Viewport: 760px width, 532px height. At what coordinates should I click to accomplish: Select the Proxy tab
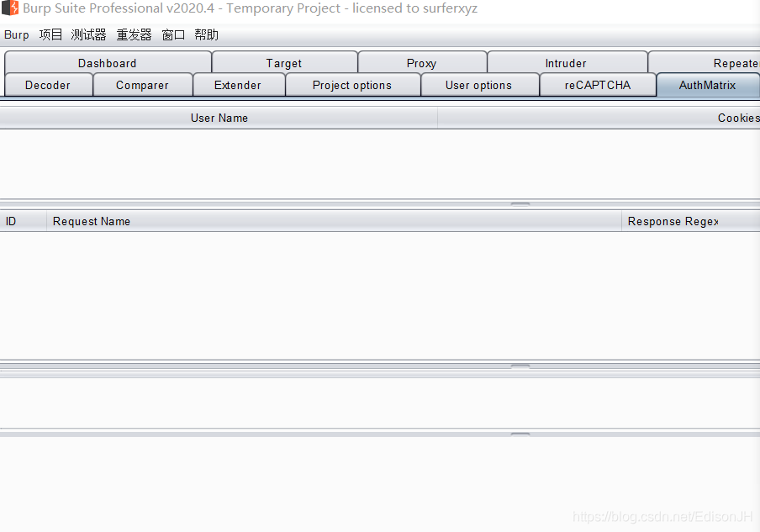click(421, 62)
